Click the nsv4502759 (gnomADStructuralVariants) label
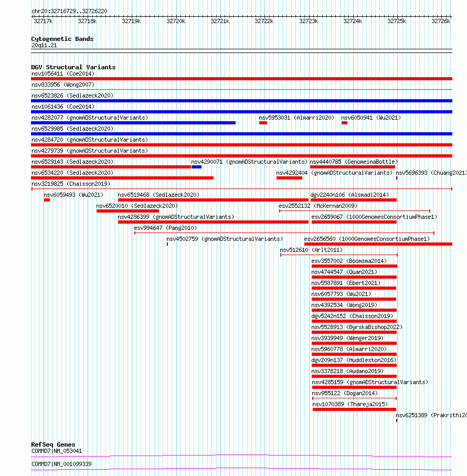This screenshot has height=476, width=467. coord(225,239)
